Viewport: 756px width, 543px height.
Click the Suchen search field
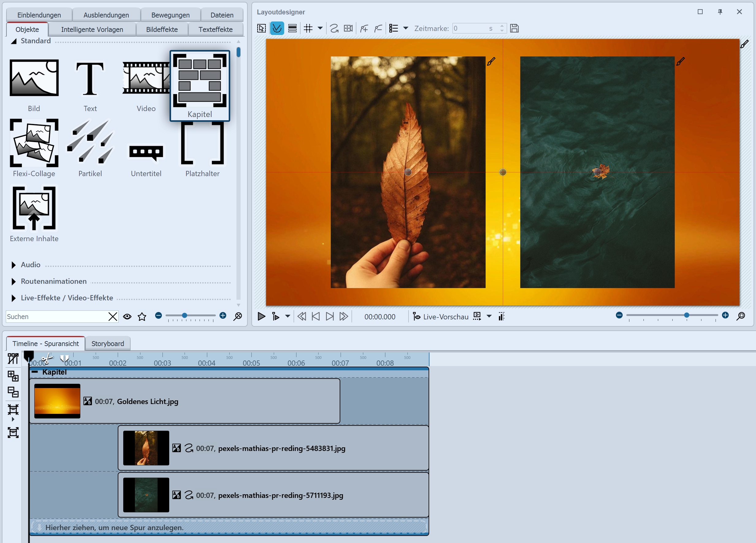[x=56, y=316]
